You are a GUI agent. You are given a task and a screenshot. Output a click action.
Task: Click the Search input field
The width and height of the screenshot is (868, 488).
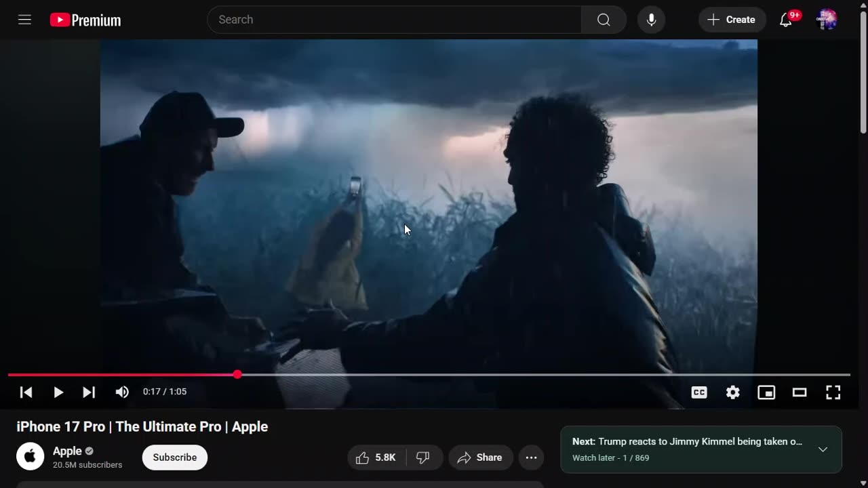pyautogui.click(x=394, y=20)
